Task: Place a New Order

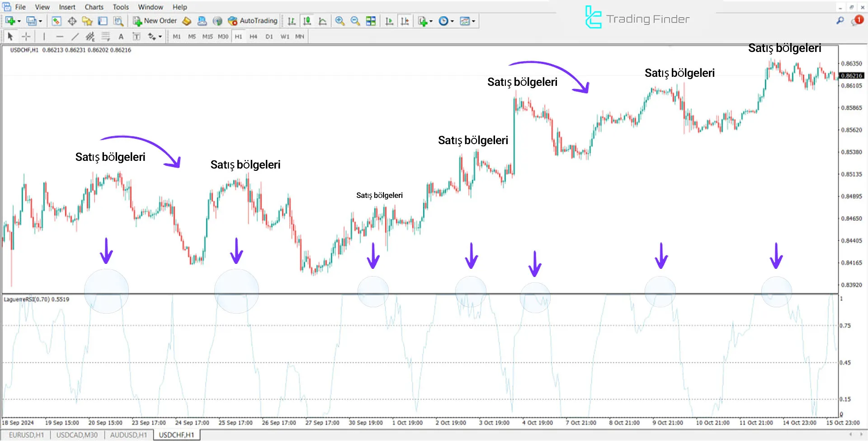Action: click(x=156, y=21)
